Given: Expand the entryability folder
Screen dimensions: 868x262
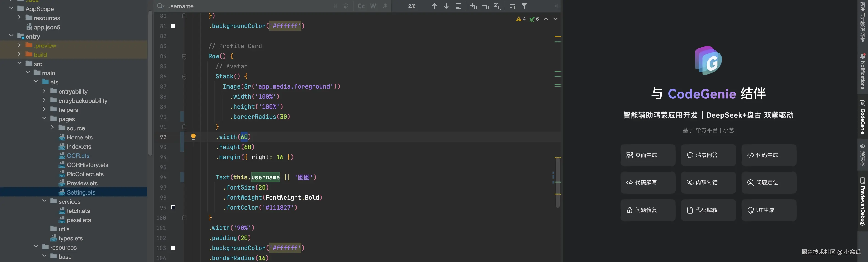Looking at the screenshot, I should [x=44, y=91].
